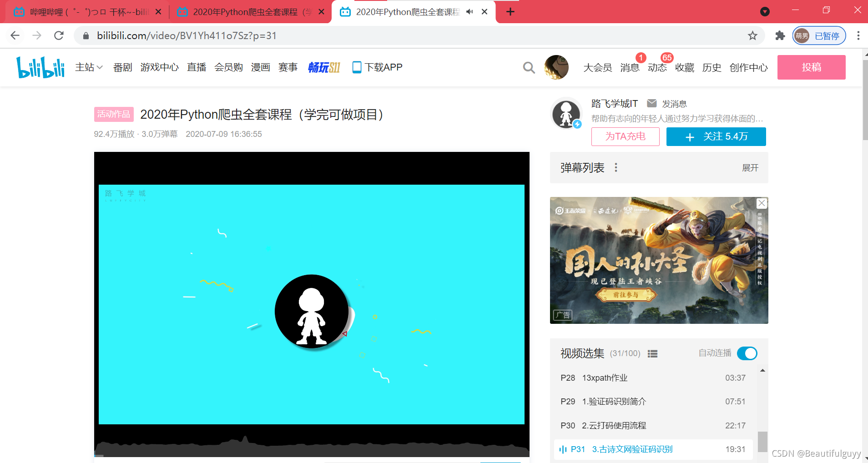Mute the playing tab via its speaker icon

(469, 12)
